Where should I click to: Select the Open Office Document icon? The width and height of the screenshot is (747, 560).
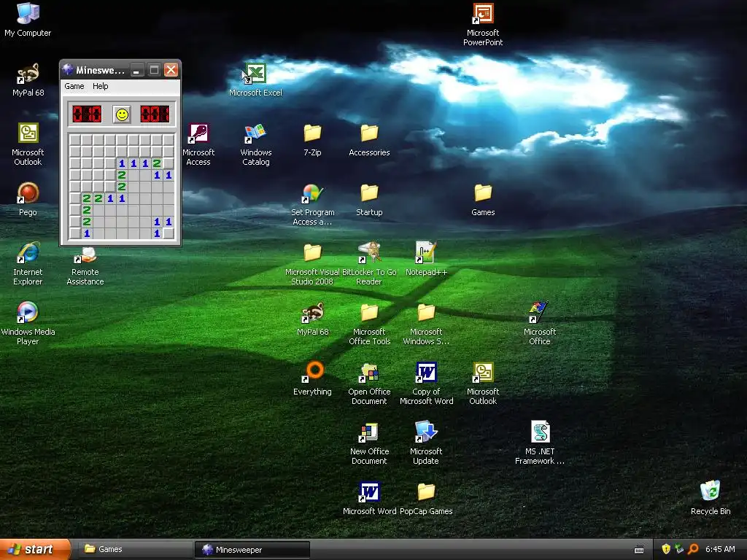[369, 384]
